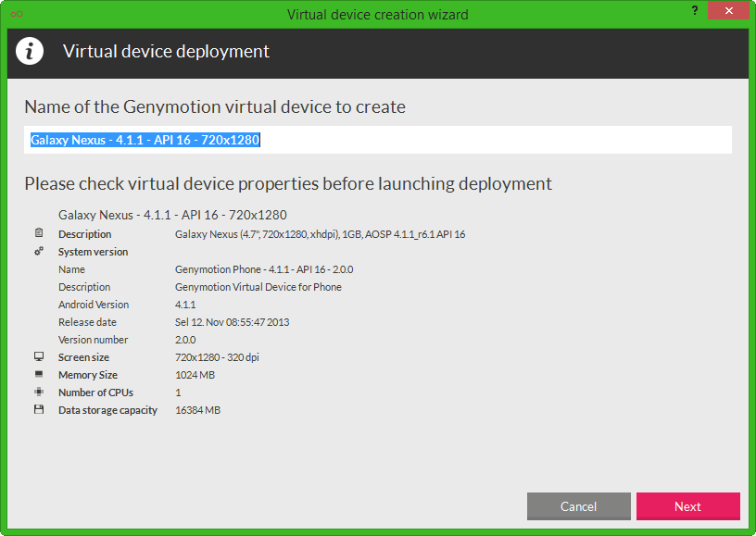Click the 'Release date' label
Viewport: 756px width, 536px height.
point(87,322)
